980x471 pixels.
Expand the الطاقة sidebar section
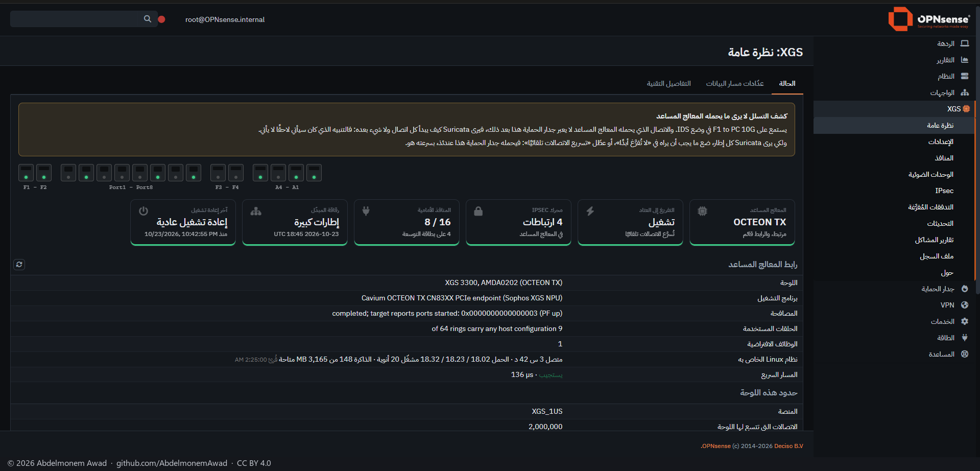click(x=894, y=338)
